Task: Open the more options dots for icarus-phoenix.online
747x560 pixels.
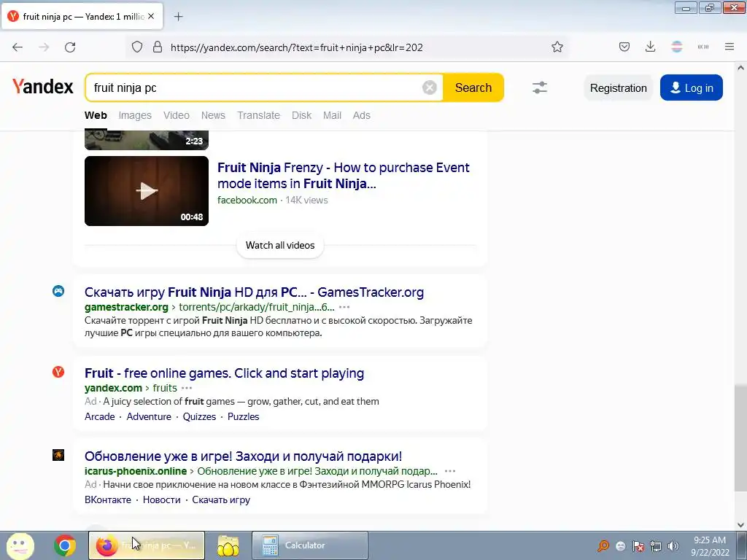Action: coord(449,471)
